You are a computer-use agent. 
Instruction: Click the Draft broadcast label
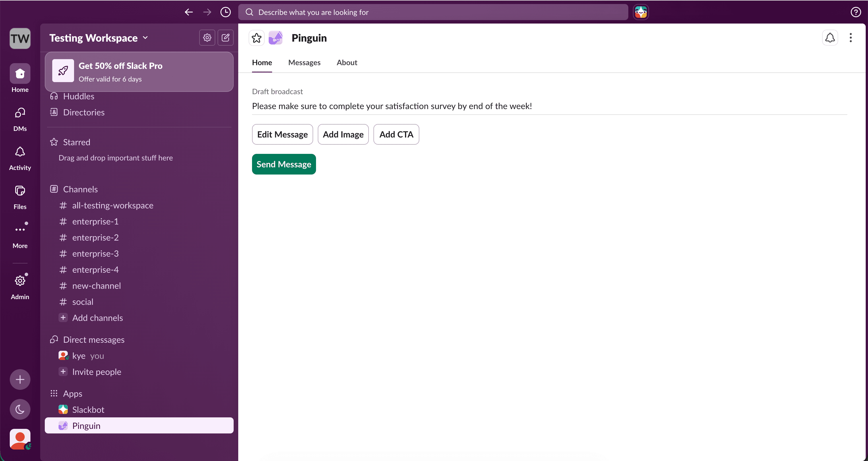pyautogui.click(x=277, y=92)
